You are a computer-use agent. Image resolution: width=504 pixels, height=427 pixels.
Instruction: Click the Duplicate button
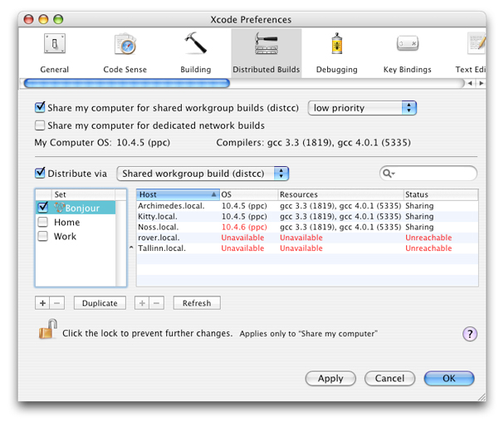pos(100,303)
